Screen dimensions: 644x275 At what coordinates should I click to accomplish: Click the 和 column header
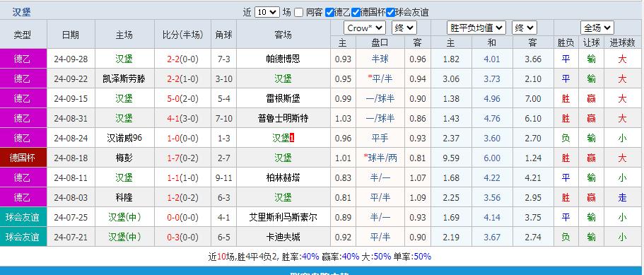492,42
